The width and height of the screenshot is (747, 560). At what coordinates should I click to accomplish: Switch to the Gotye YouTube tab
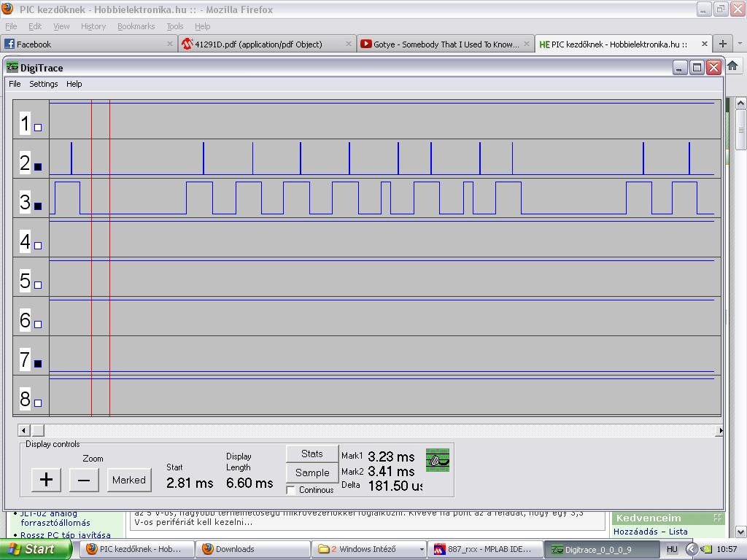pyautogui.click(x=445, y=44)
